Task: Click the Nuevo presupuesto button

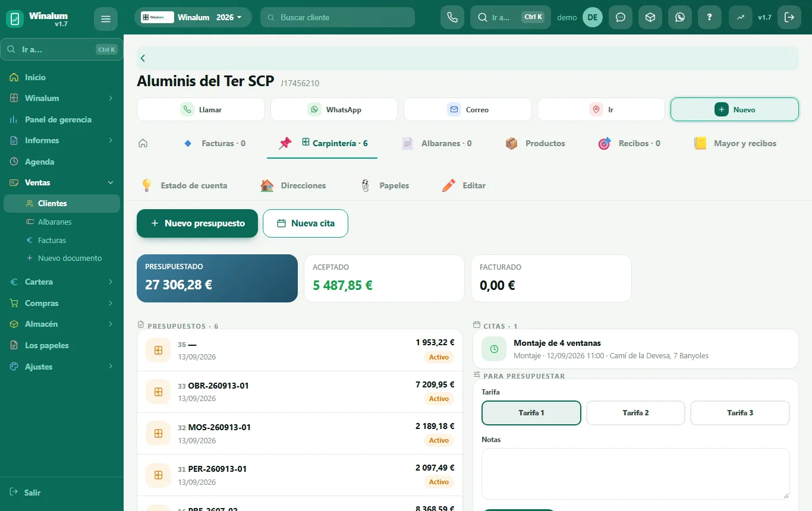Action: pos(197,223)
